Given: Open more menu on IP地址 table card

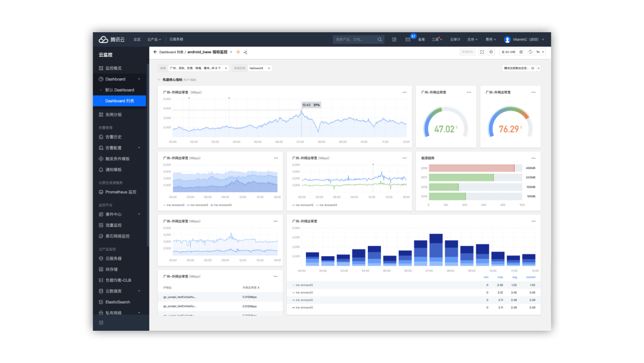Looking at the screenshot, I should click(275, 276).
